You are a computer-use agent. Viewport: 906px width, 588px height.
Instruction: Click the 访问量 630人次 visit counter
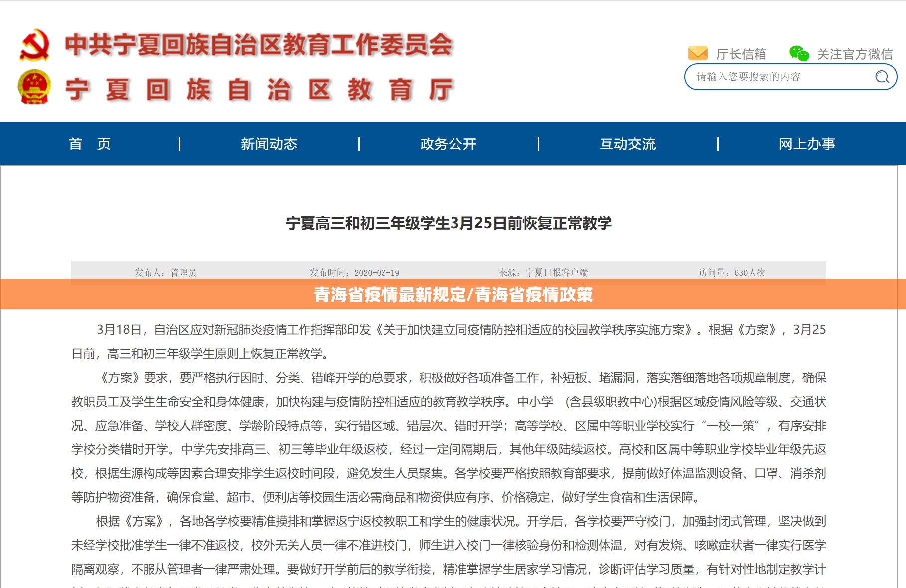(x=732, y=273)
